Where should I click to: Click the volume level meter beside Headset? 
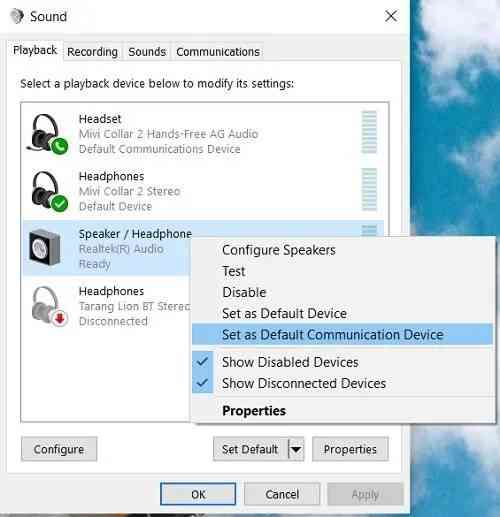coord(369,132)
